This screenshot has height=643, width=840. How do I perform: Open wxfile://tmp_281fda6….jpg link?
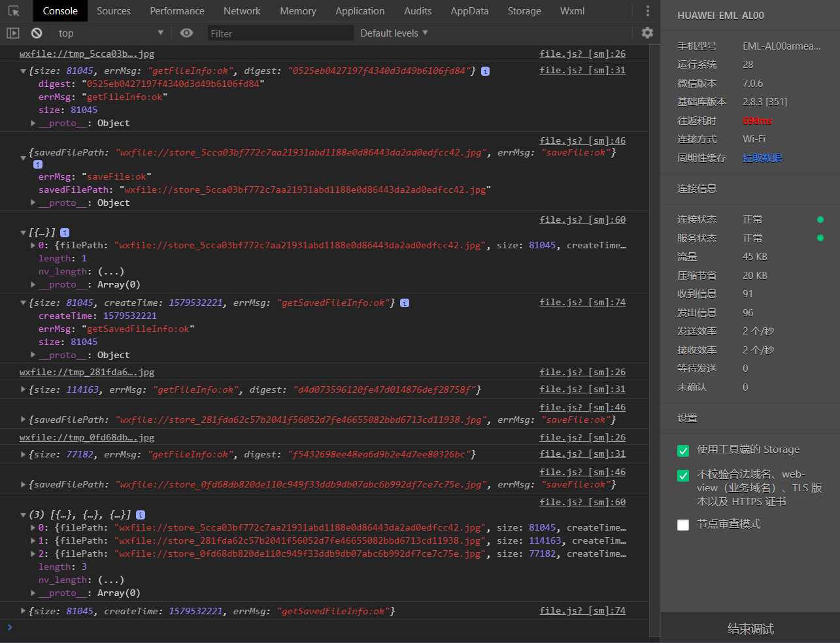[87, 372]
